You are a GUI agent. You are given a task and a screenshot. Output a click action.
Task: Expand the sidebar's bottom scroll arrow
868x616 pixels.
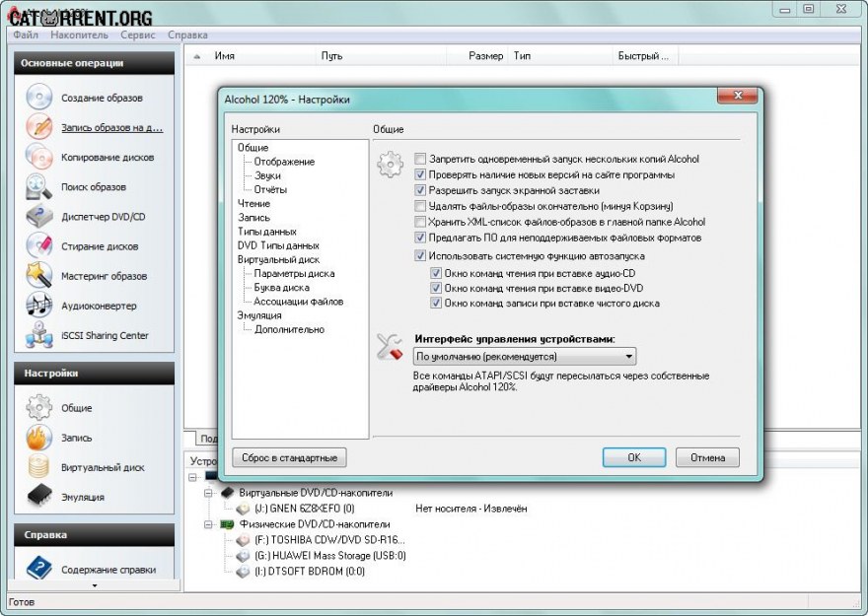94,585
